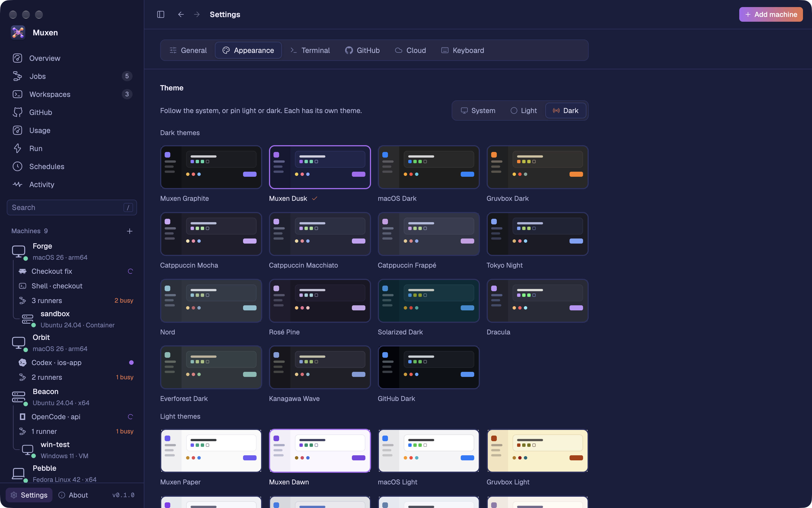Click the Muxen app logo
The height and width of the screenshot is (508, 812).
18,33
